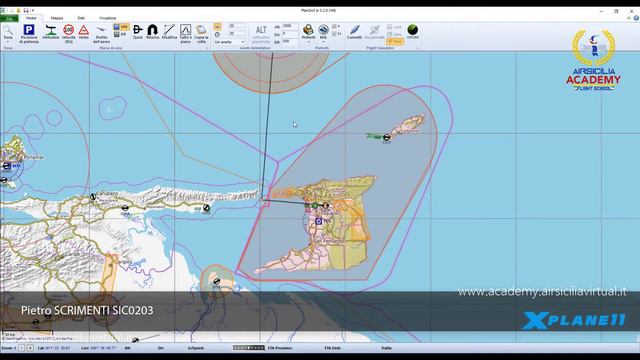Click the Dis descent value field
The image size is (640, 360).
pos(290,34)
